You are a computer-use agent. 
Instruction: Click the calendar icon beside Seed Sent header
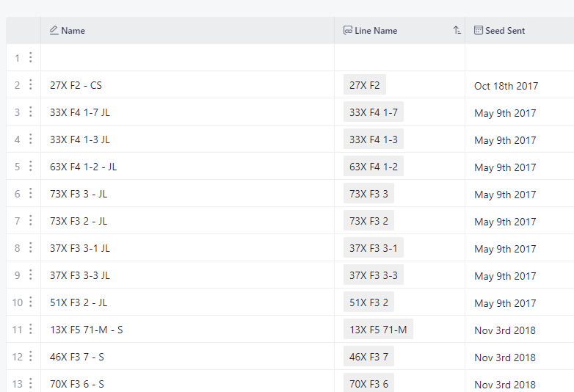(x=478, y=30)
